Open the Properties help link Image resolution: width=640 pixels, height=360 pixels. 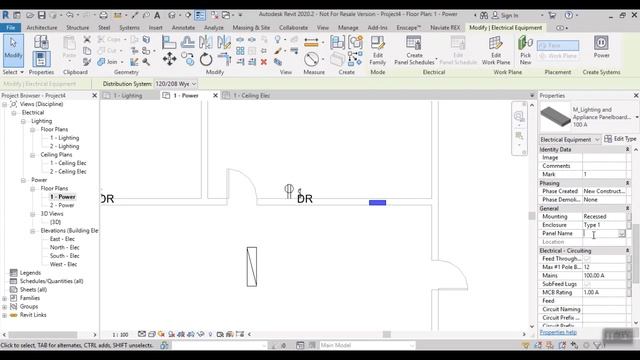(558, 332)
